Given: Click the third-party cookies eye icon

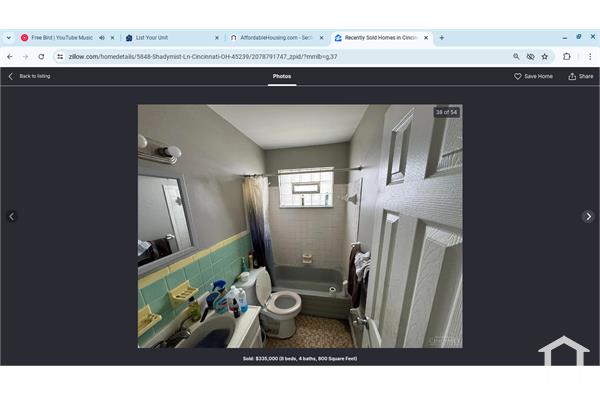Looking at the screenshot, I should coord(530,57).
